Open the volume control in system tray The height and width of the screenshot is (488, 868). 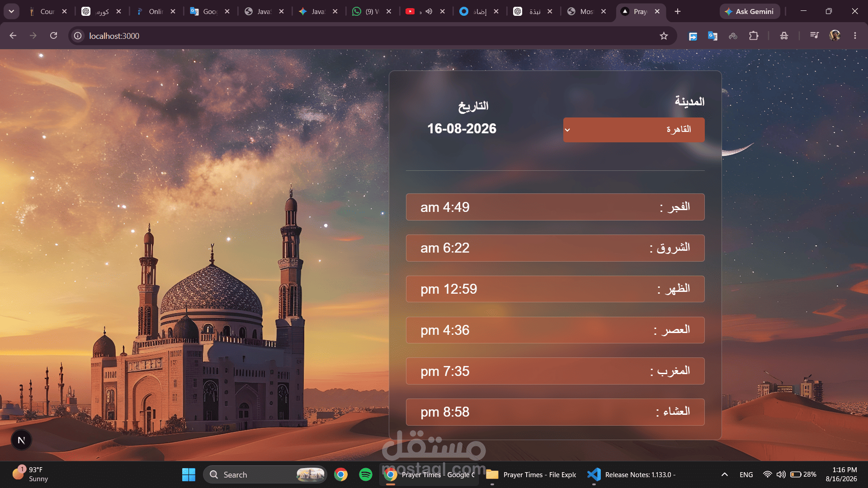click(781, 474)
